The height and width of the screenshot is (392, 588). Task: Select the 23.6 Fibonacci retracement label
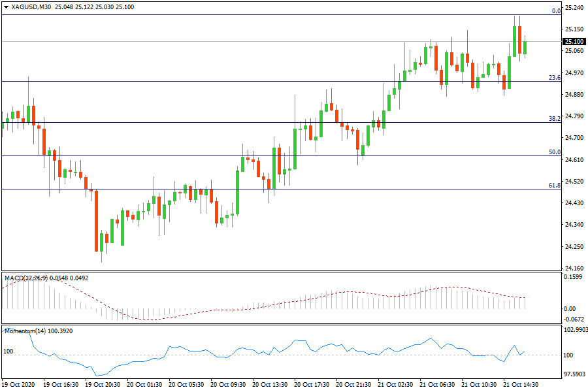tap(554, 78)
